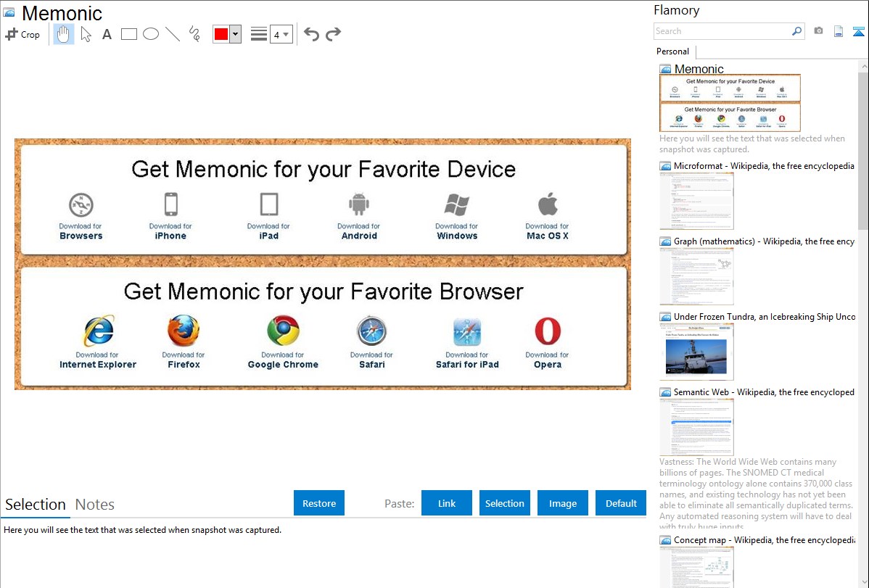The height and width of the screenshot is (588, 869).
Task: Click the scrollbar down arrow in sidebar
Action: (863, 582)
